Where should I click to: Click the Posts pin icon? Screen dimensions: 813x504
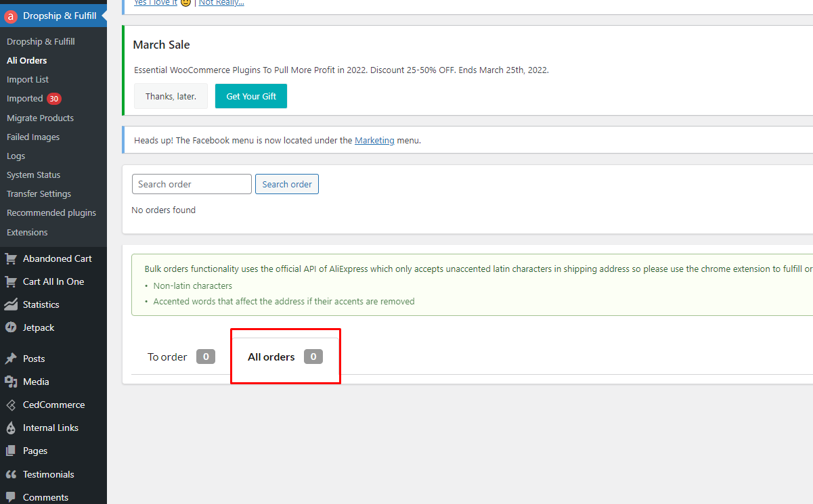[x=11, y=359]
